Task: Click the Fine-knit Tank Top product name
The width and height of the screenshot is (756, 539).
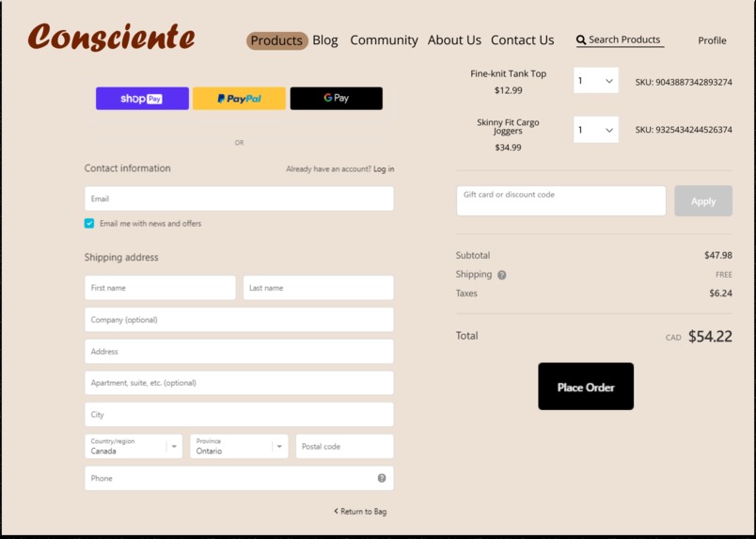Action: [x=508, y=73]
